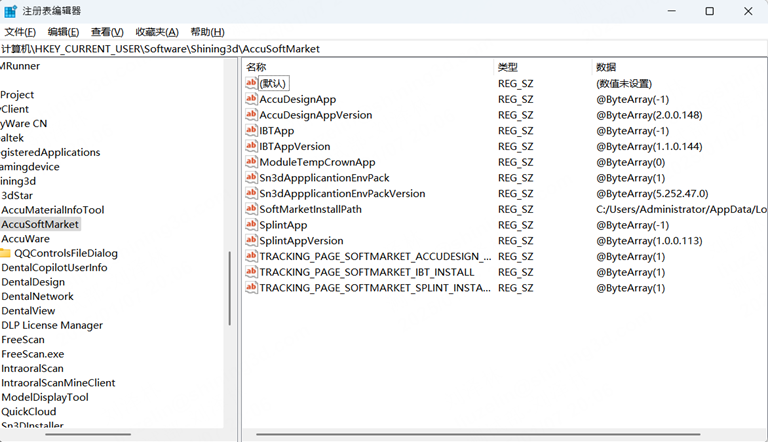Screen dimensions: 768x442
Task: Select the yWare CN key
Action: (24, 123)
